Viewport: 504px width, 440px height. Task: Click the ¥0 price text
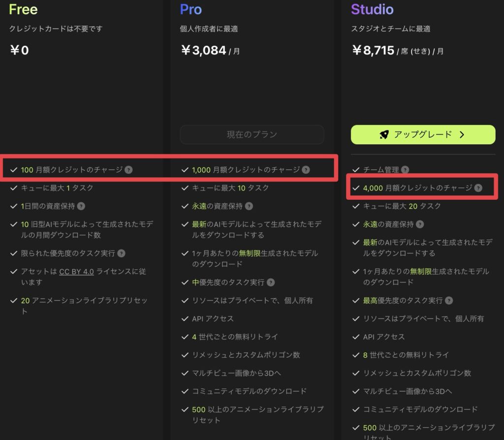tap(19, 50)
